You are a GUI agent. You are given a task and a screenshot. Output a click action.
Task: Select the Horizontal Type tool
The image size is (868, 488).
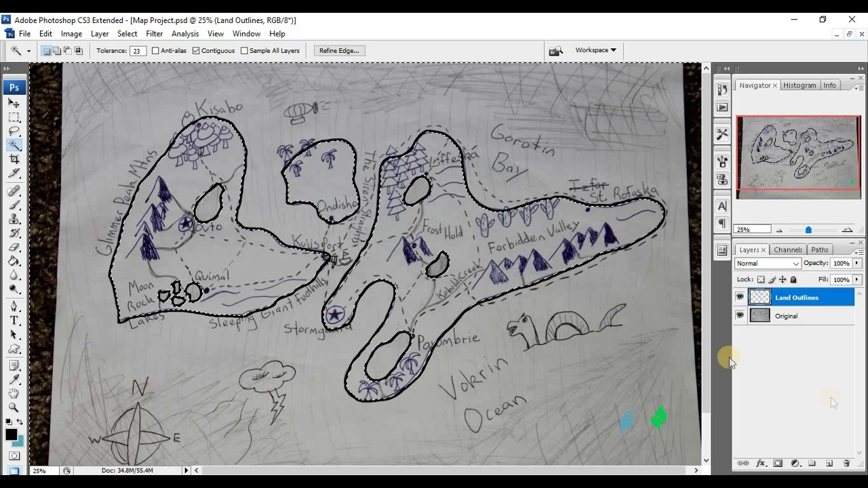click(x=14, y=321)
